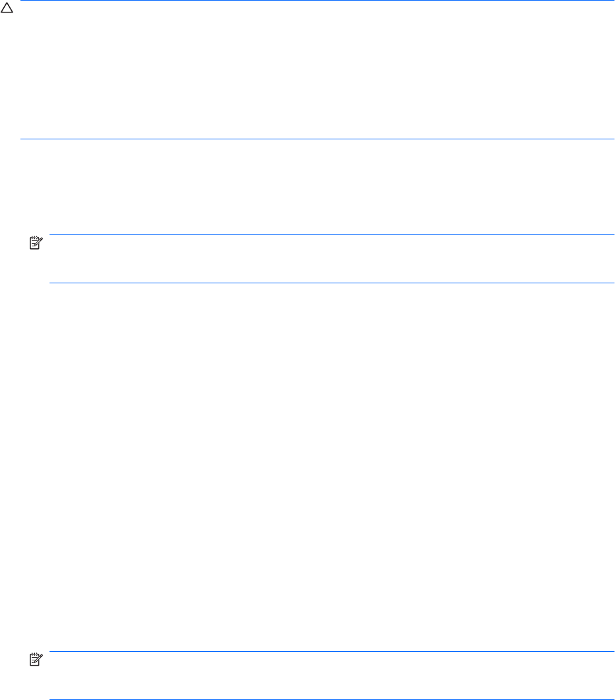
Task: Click the pencil on the upper note icon
Action: (40, 242)
